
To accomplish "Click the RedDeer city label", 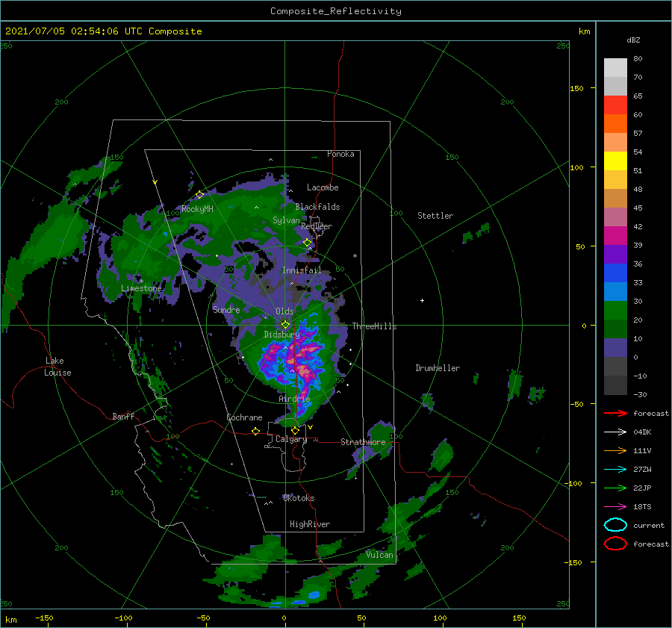I will click(317, 226).
